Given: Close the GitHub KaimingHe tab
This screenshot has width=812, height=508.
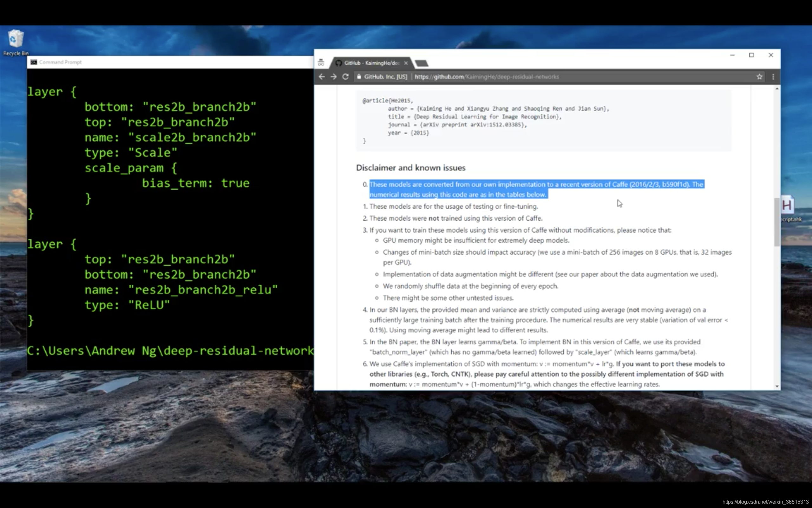Looking at the screenshot, I should [406, 63].
